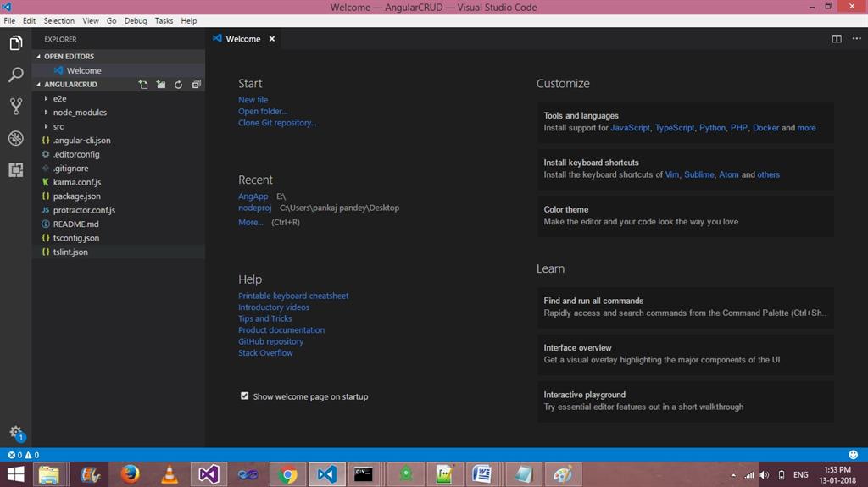Open Windows Start button
This screenshot has width=868, height=487.
point(15,474)
